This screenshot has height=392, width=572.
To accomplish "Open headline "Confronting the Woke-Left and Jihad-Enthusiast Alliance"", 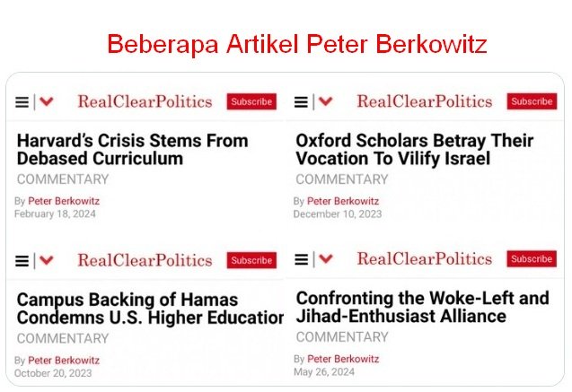I will [x=422, y=307].
